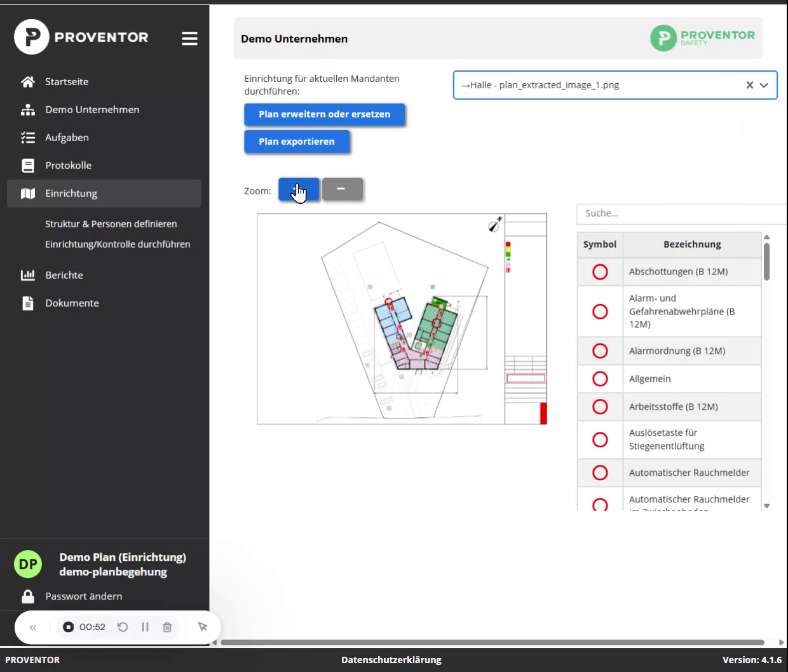This screenshot has width=788, height=672.
Task: Click Automatischer Rauchmelder row text
Action: (689, 473)
